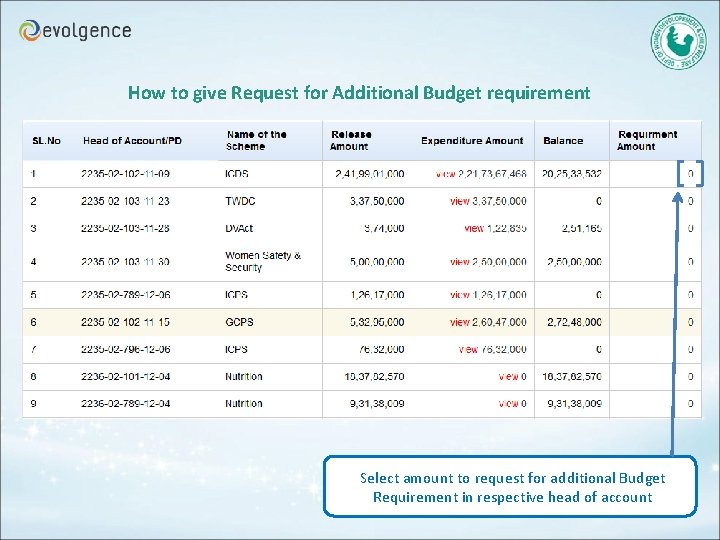The height and width of the screenshot is (540, 720).
Task: Click balance value 2,50,00,000
Action: [574, 262]
